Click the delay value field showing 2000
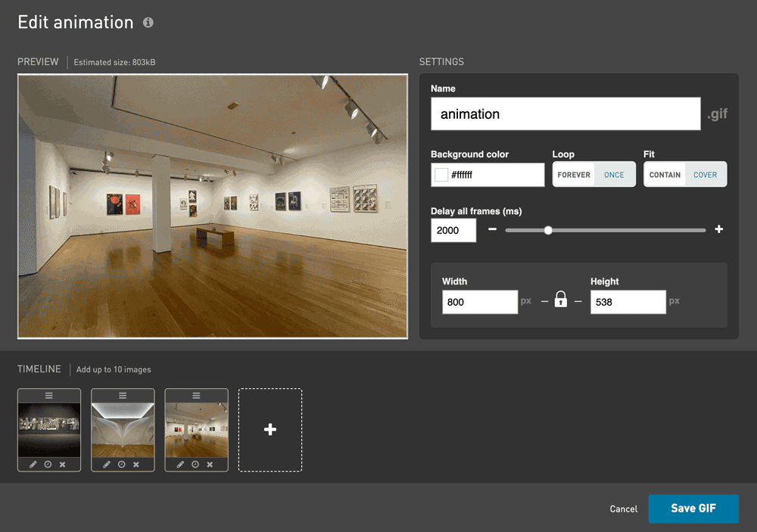This screenshot has height=532, width=757. coord(453,230)
